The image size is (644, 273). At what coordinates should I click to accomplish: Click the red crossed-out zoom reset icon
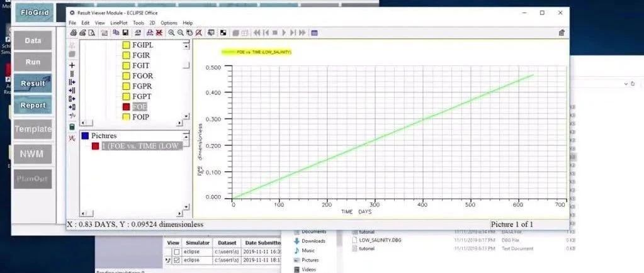point(198,33)
